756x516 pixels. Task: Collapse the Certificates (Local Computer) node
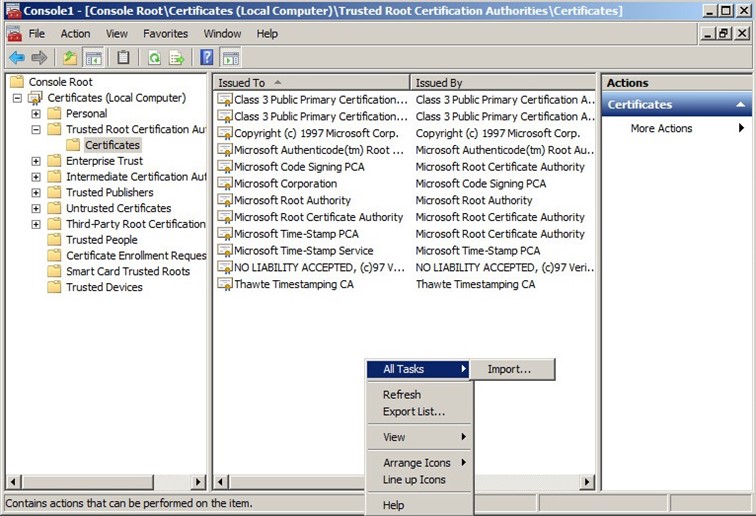tap(17, 98)
